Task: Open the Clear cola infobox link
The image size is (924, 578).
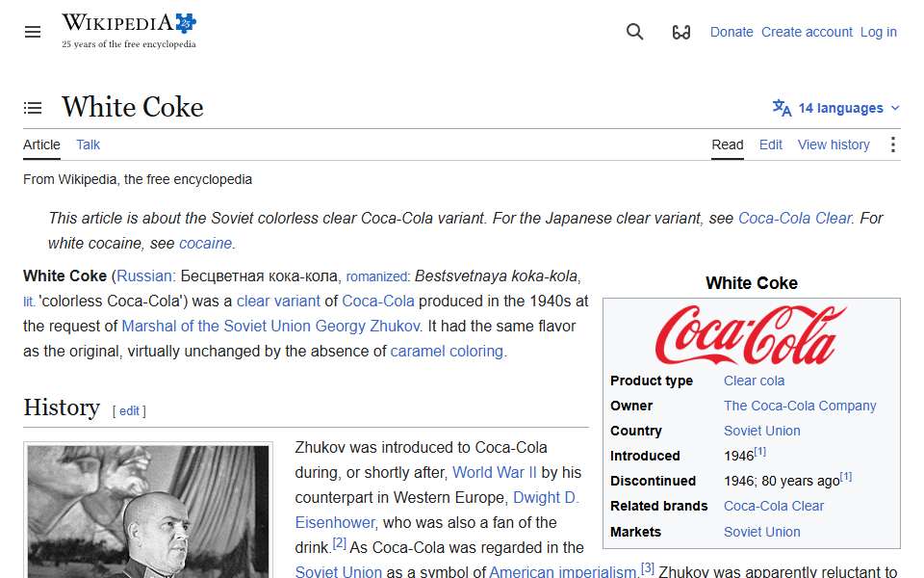Action: click(754, 381)
